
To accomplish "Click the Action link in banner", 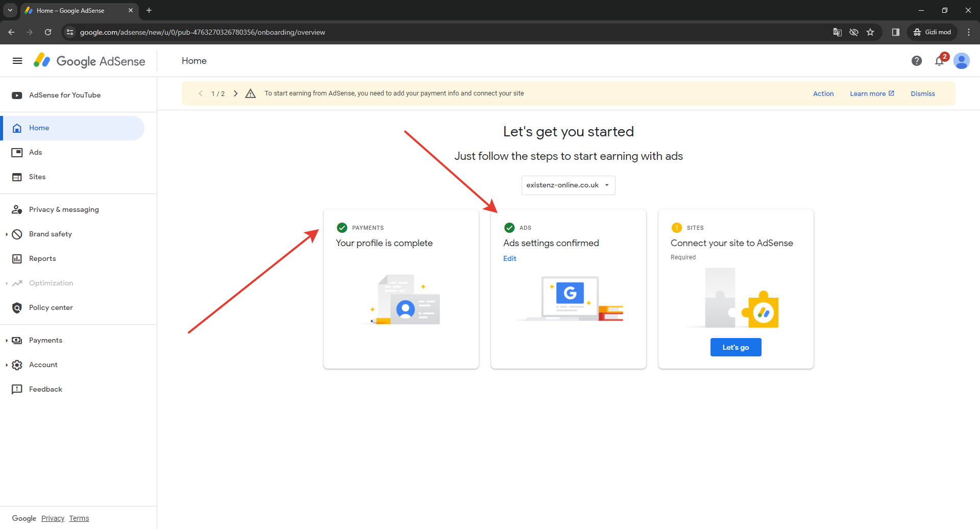I will (823, 94).
